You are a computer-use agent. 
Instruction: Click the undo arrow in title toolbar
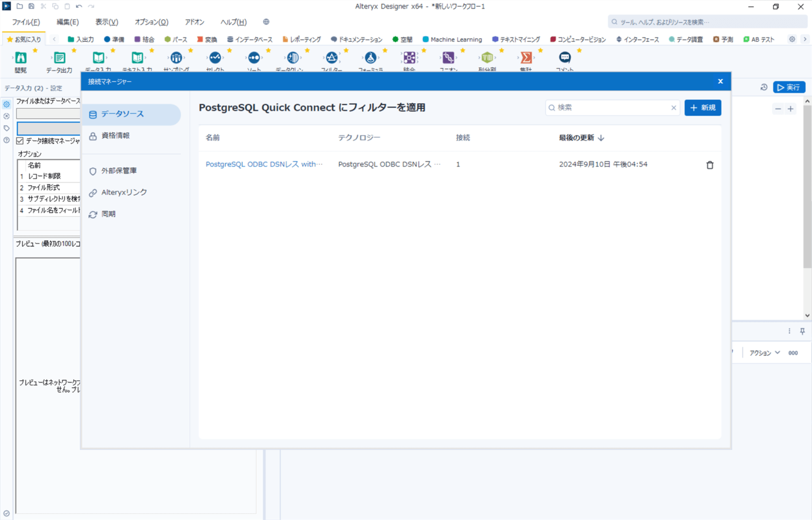(x=79, y=6)
